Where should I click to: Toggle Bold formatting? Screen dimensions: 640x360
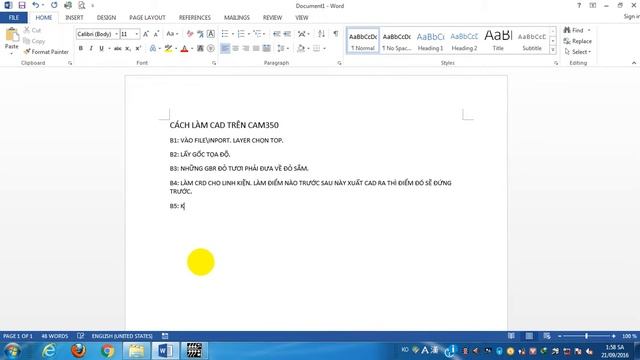[x=81, y=49]
